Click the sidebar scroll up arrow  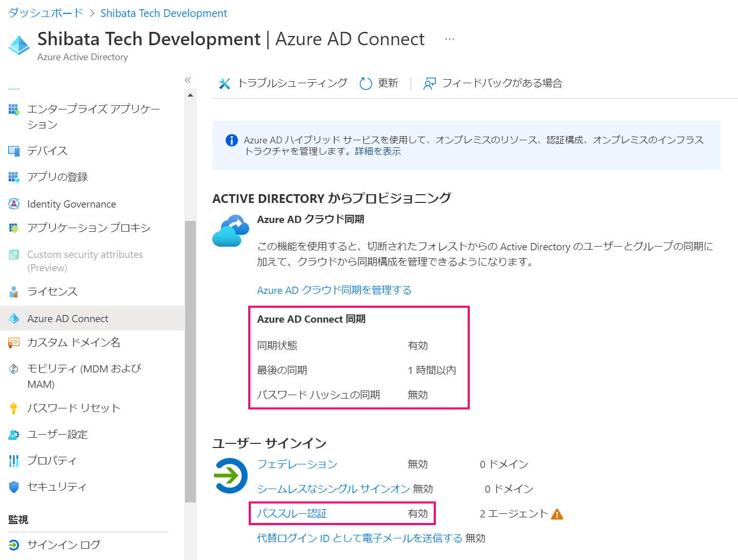(190, 95)
